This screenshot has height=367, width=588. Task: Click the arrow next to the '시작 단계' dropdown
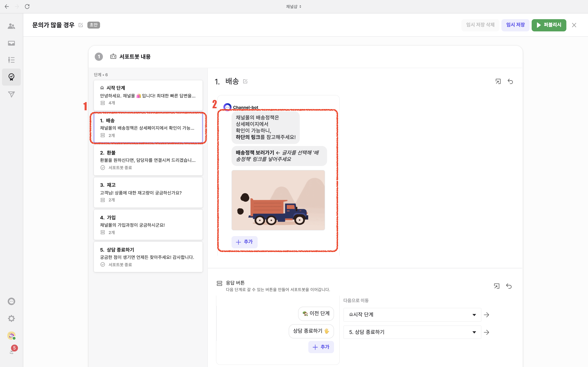(487, 315)
